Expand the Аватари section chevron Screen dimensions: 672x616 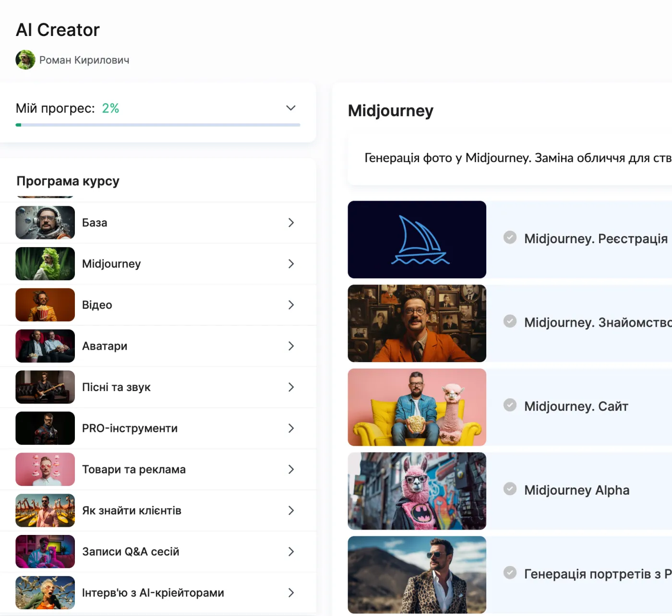(x=291, y=346)
